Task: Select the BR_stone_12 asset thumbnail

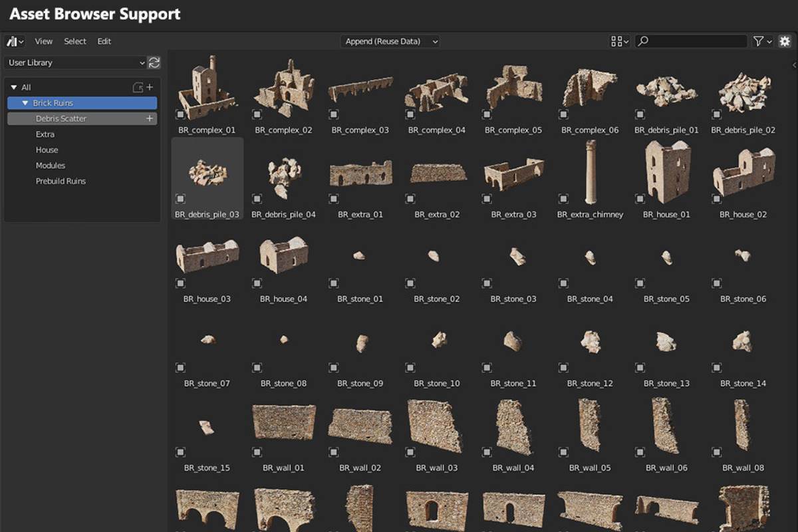Action: (591, 341)
